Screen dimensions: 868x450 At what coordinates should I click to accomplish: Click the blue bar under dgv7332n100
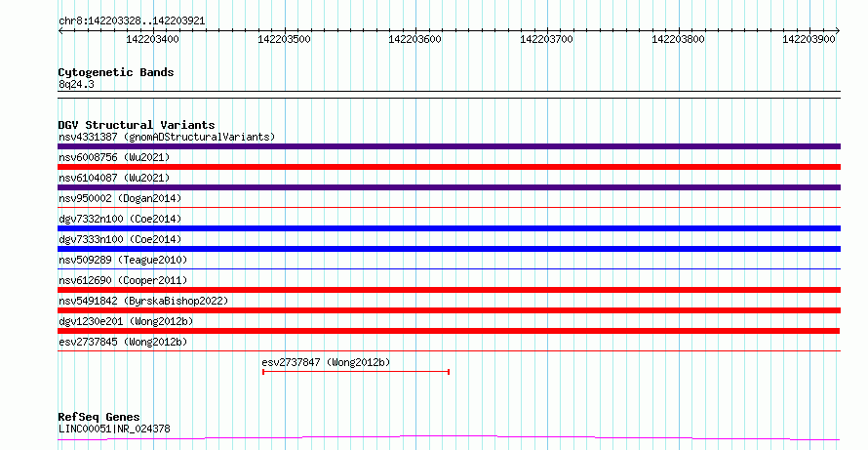click(x=449, y=228)
